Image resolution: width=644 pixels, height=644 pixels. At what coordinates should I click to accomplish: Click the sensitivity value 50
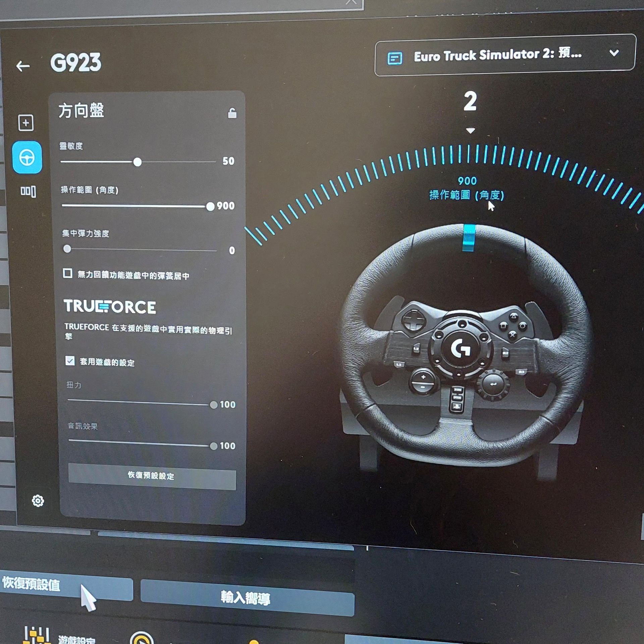[x=228, y=161]
